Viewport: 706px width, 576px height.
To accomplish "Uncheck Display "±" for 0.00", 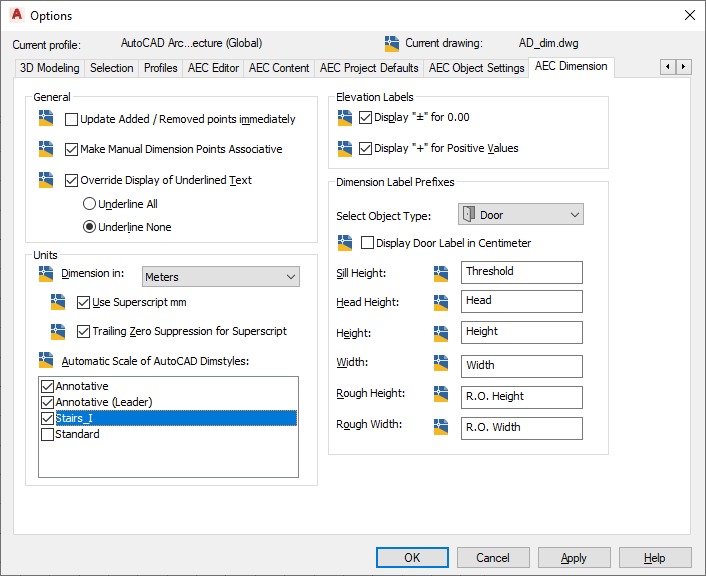I will point(365,118).
